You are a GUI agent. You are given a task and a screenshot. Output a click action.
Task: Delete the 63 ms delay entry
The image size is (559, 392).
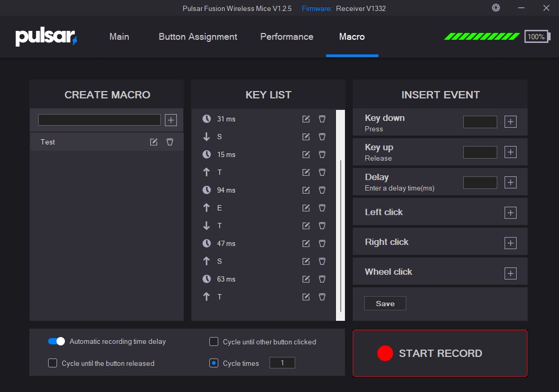(322, 279)
